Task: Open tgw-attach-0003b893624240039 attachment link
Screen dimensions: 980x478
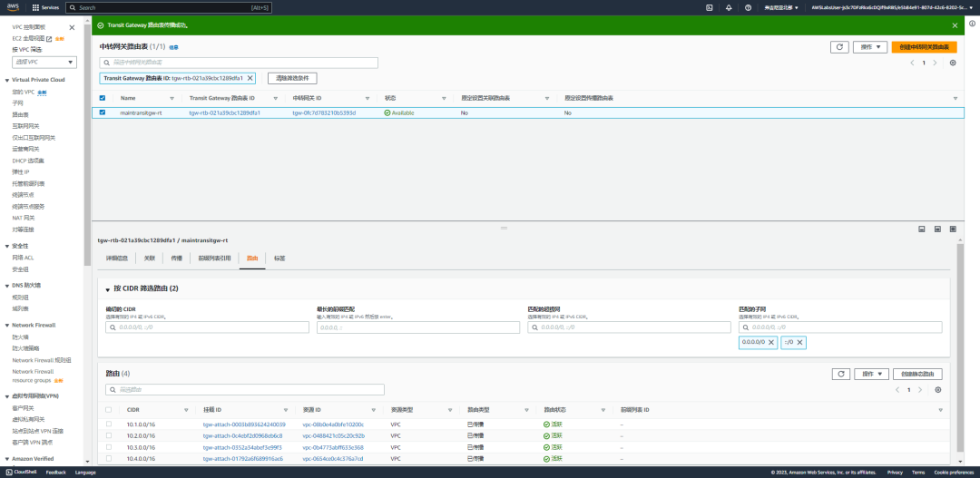Action: click(244, 424)
